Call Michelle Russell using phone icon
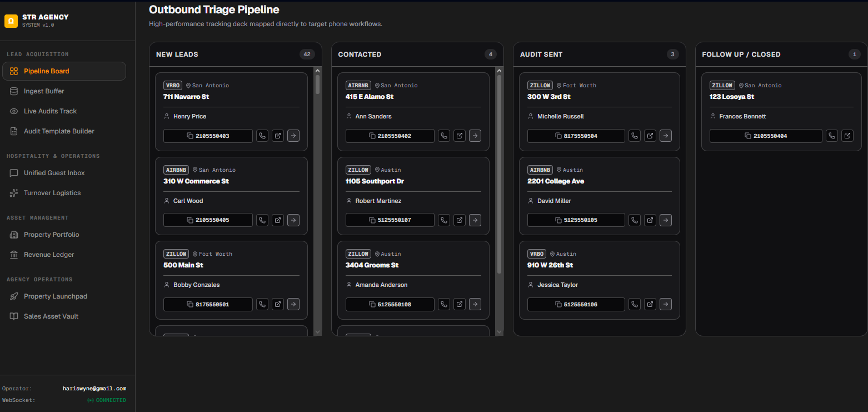868x412 pixels. click(635, 136)
